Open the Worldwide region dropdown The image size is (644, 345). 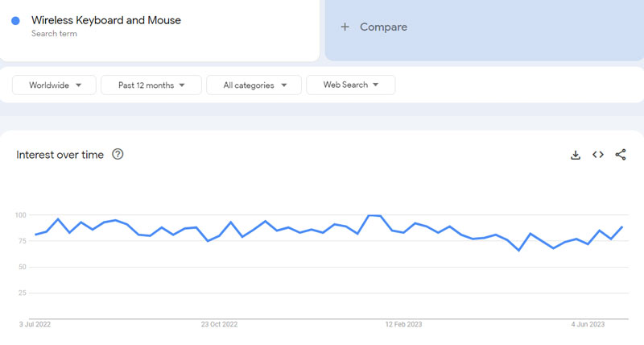55,85
